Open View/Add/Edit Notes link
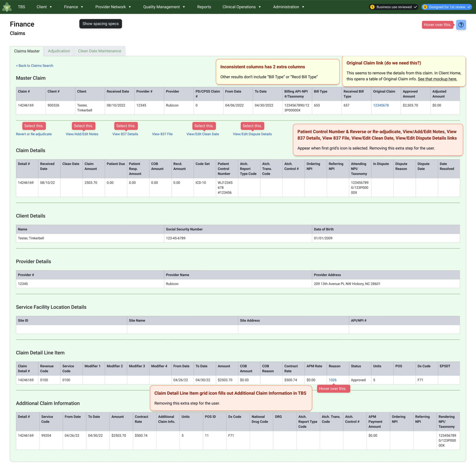Viewport: 476px width, 474px height. (82, 134)
